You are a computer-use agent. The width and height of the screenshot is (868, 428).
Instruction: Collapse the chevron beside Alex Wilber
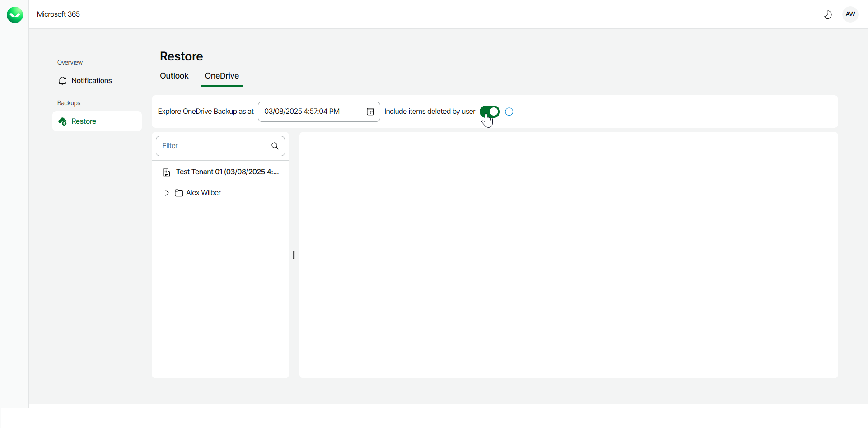[167, 193]
